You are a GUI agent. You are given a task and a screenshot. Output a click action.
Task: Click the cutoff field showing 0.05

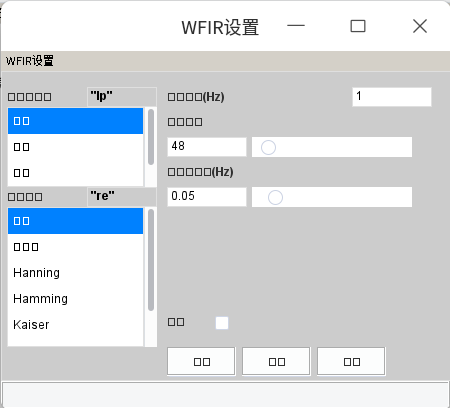(x=207, y=197)
